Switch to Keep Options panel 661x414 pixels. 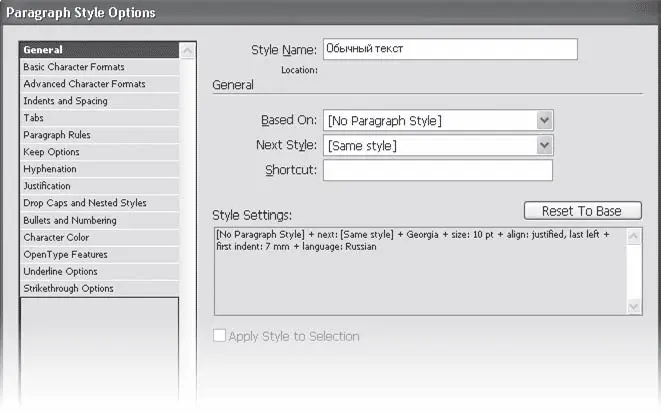52,152
